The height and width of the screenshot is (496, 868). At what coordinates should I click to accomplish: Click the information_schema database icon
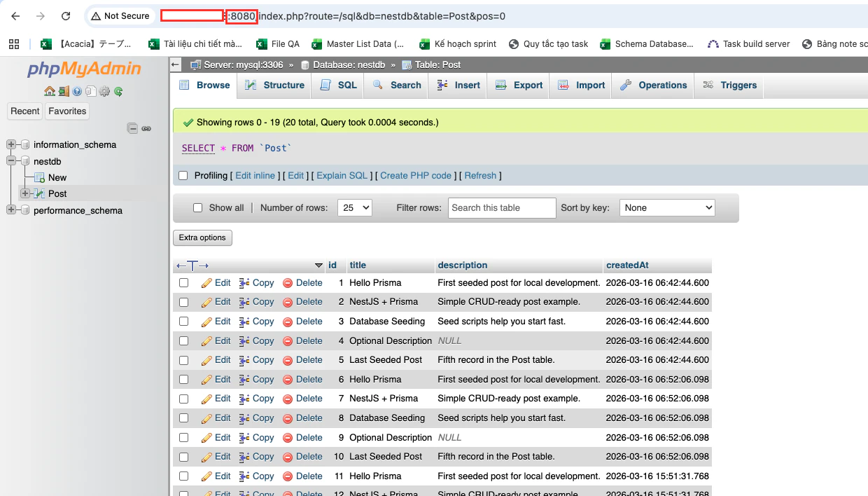click(24, 145)
